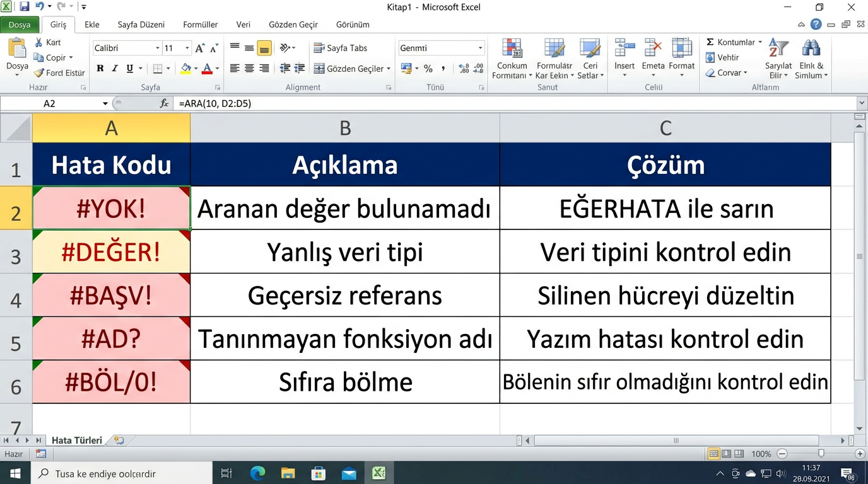Open the font size dropdown

coord(187,49)
